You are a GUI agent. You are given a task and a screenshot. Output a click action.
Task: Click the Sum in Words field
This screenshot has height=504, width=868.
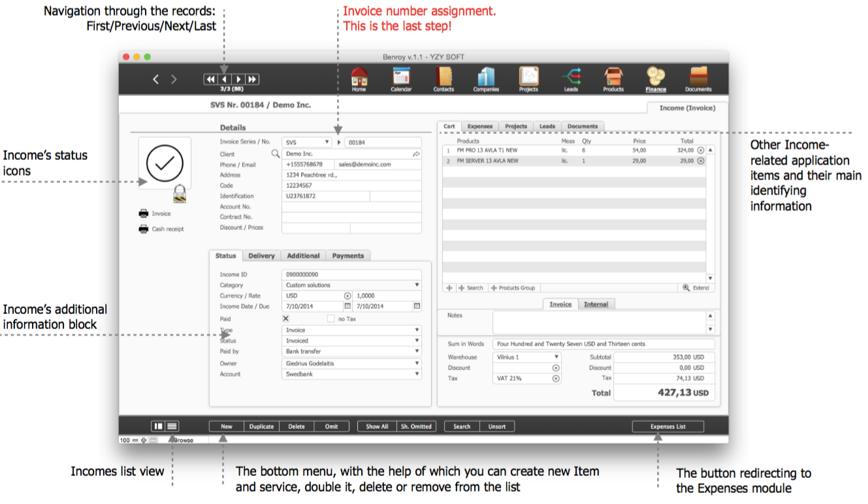pos(603,344)
